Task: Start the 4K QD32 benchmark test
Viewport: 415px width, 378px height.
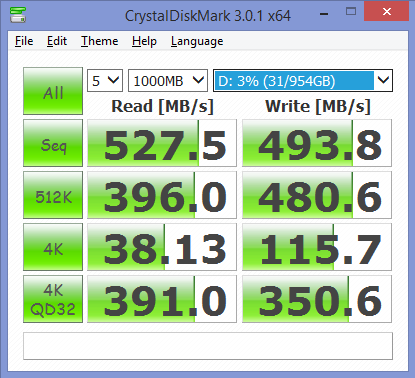Action: (x=53, y=299)
